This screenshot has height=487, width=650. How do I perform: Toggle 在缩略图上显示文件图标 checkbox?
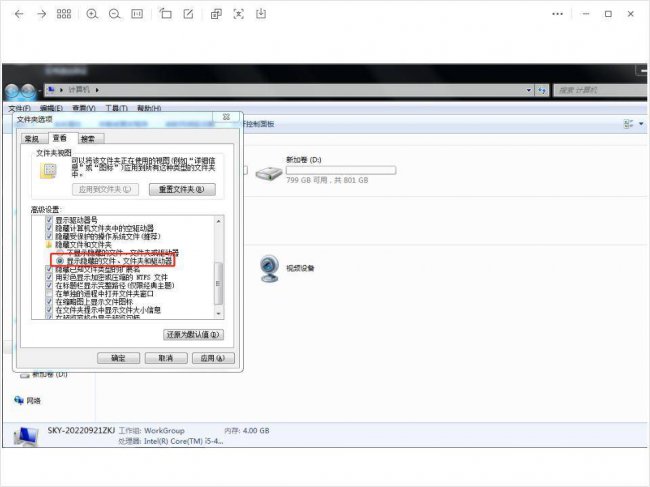[x=49, y=302]
